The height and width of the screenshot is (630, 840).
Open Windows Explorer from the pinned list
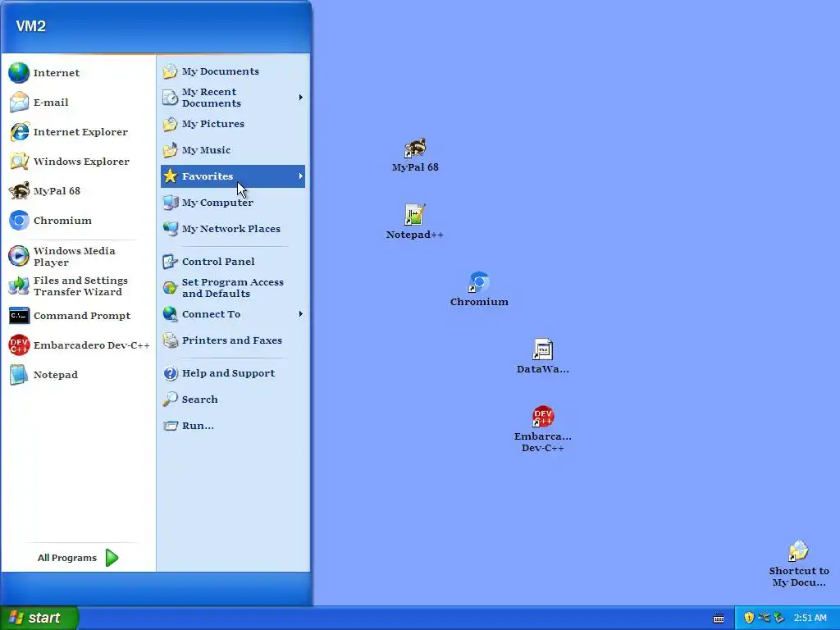click(x=78, y=162)
